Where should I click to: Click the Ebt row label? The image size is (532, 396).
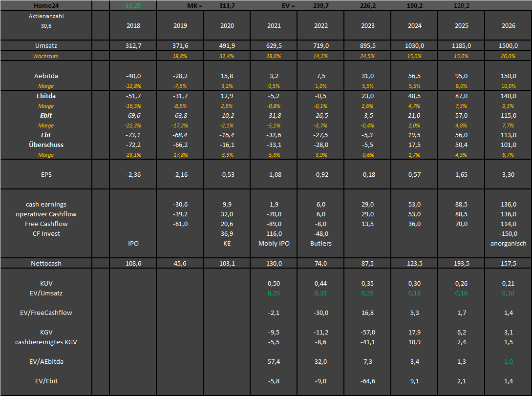click(x=46, y=135)
